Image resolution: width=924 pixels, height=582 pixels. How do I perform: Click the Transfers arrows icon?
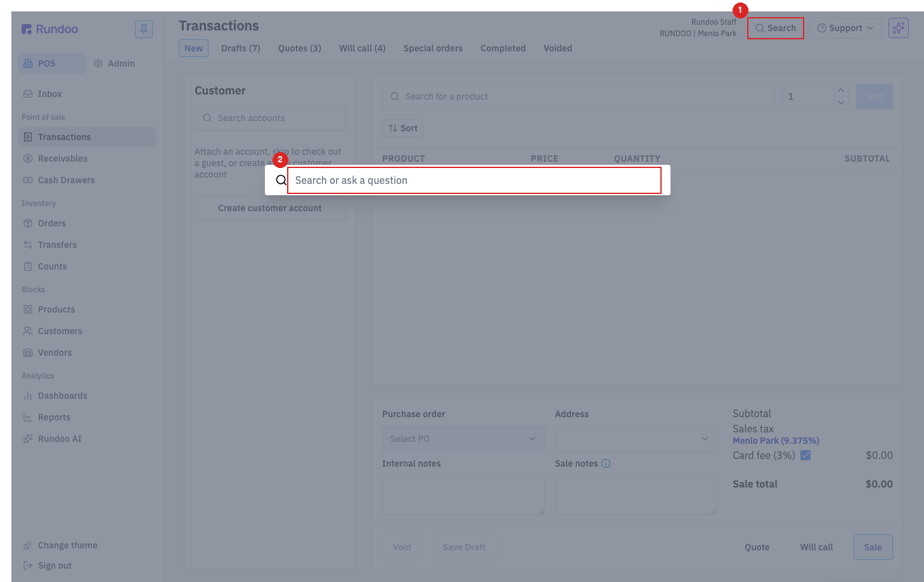[28, 245]
